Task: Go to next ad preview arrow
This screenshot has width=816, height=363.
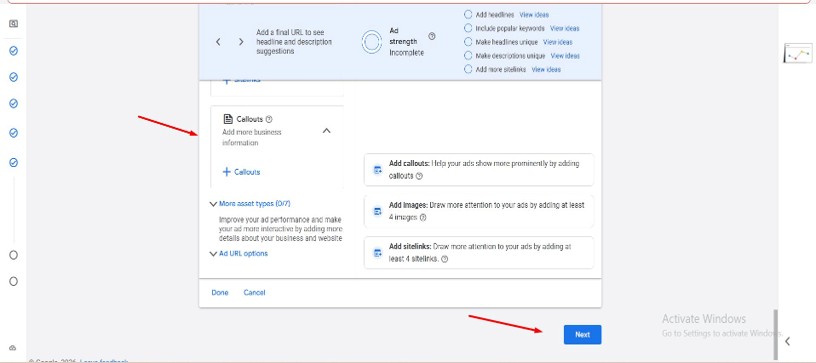Action: 241,42
